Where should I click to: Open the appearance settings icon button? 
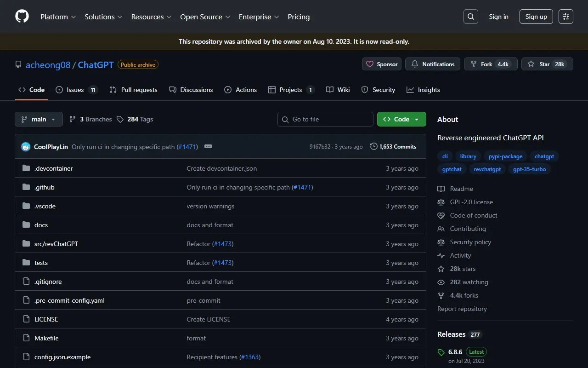566,17
